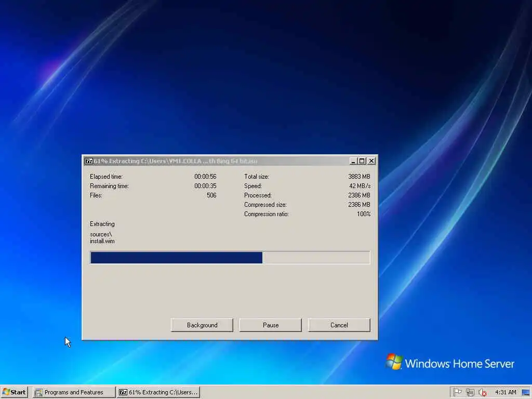The image size is (532, 399).
Task: Click the dialog title bar text
Action: tap(176, 161)
